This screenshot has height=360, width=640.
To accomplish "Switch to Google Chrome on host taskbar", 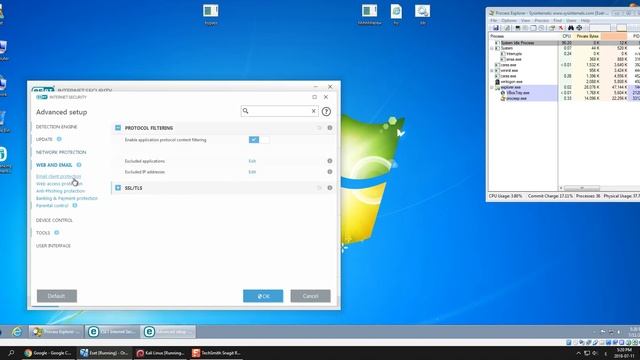I will (49, 353).
